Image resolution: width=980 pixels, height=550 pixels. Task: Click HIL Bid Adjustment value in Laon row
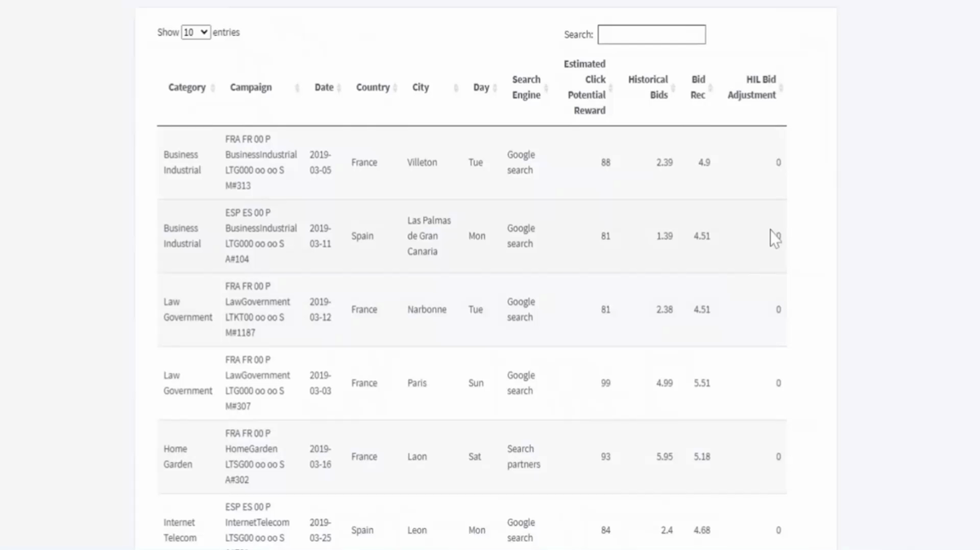pyautogui.click(x=778, y=457)
